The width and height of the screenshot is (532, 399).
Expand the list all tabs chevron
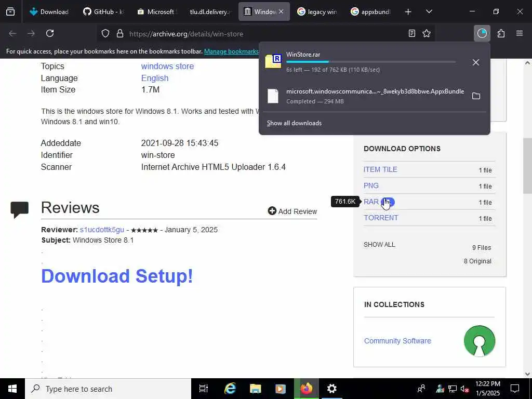pyautogui.click(x=429, y=12)
